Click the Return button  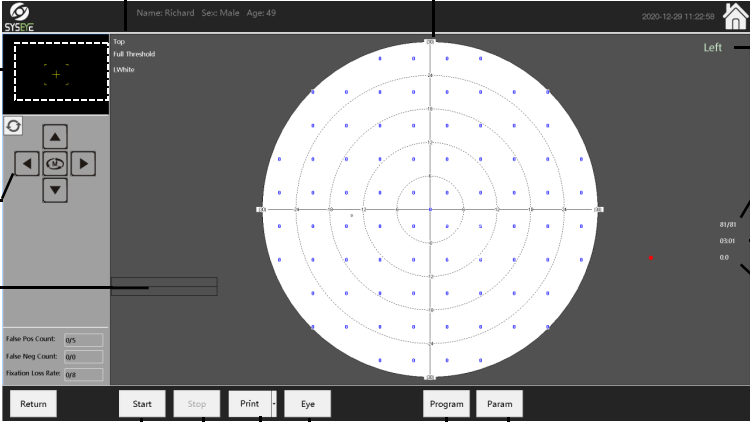[33, 404]
